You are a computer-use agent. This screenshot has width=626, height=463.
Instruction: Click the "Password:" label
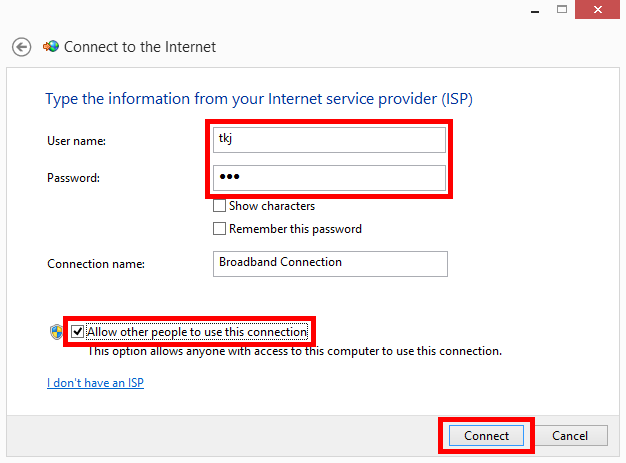73,179
